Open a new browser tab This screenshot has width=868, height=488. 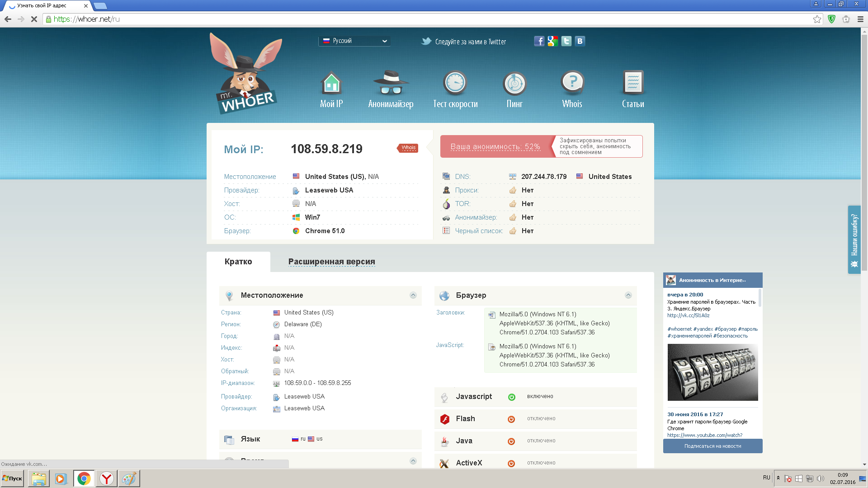(100, 6)
